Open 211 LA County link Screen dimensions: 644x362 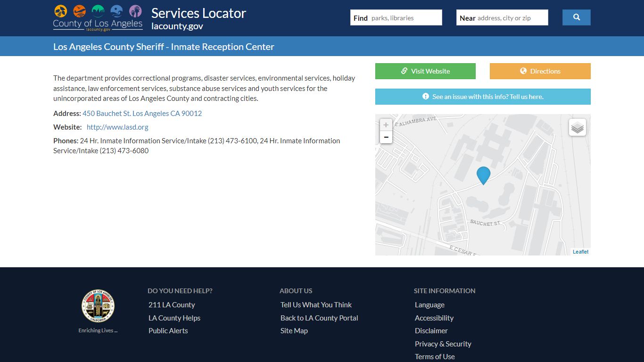[172, 305]
